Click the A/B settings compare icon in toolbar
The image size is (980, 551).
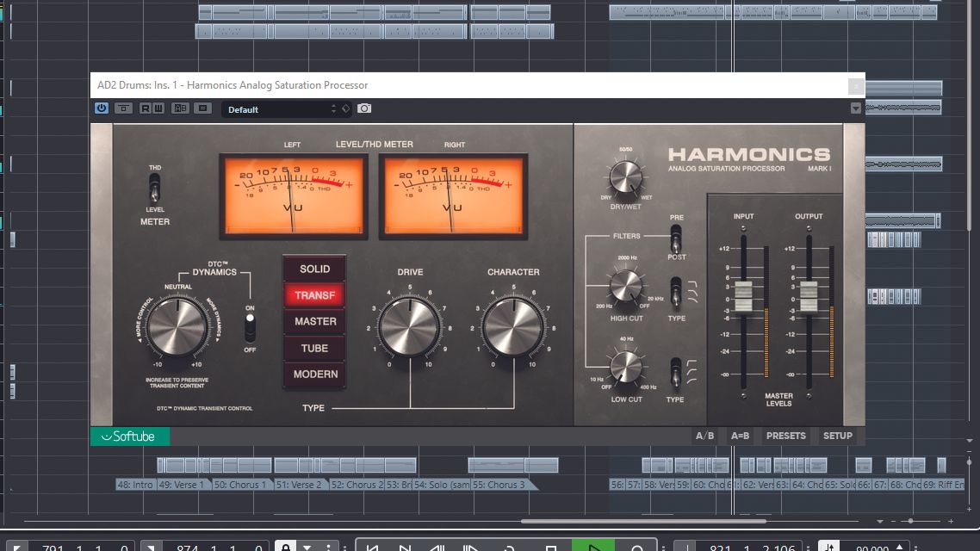click(x=181, y=108)
